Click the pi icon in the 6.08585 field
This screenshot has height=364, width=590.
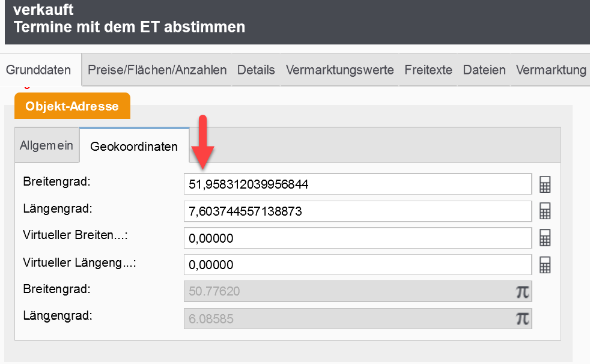coord(523,319)
